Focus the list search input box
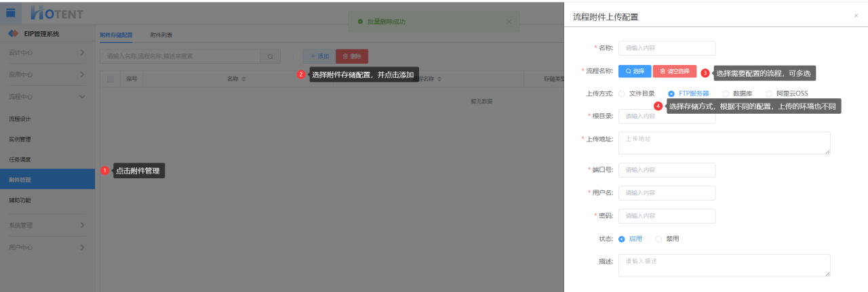Viewport: 868px width, 292px height. coord(180,57)
